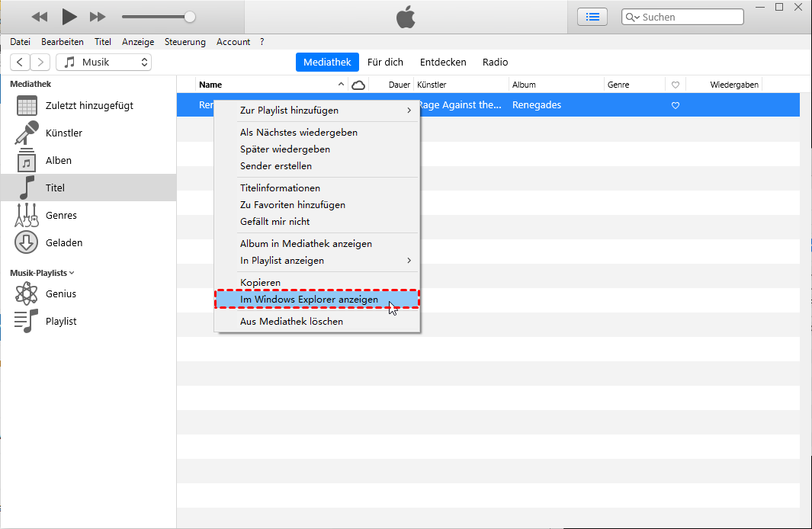
Task: Skip to the next track
Action: pos(98,17)
